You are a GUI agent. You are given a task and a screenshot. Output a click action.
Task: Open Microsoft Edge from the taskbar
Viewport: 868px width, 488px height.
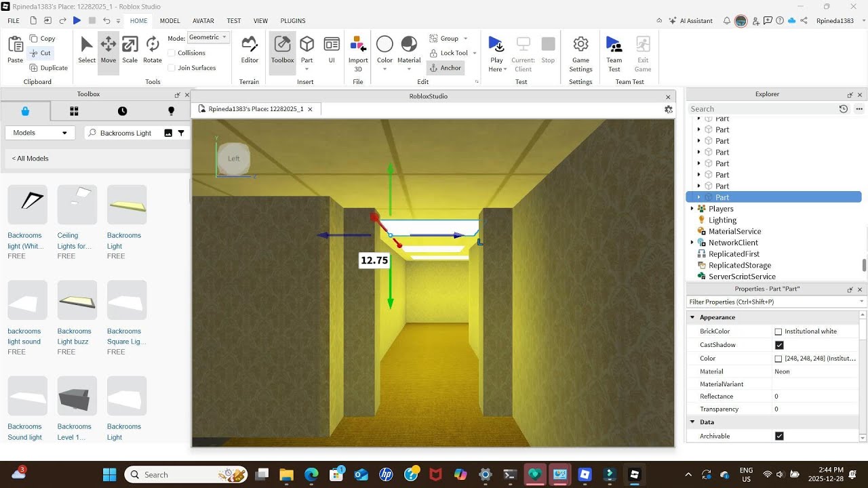(311, 474)
